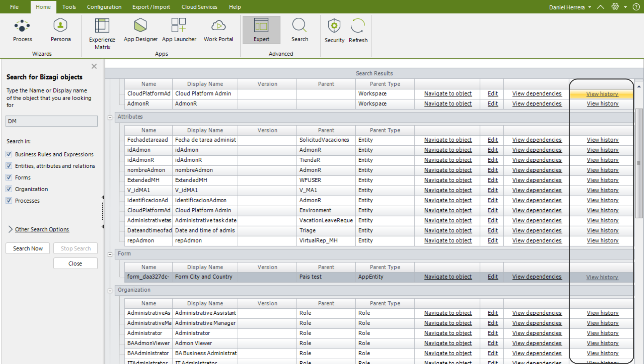View history of form_daa327dc- form
This screenshot has height=364, width=644.
coord(602,277)
